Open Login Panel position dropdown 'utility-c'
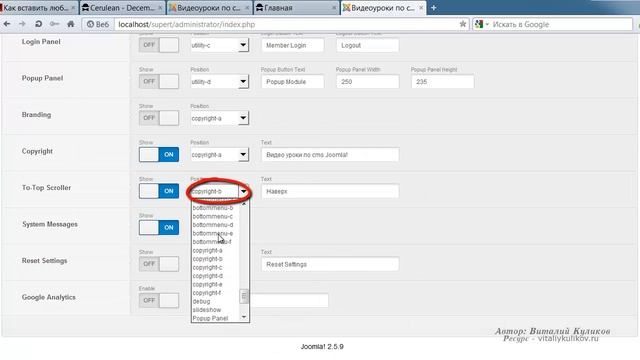640x360 pixels. pos(220,45)
